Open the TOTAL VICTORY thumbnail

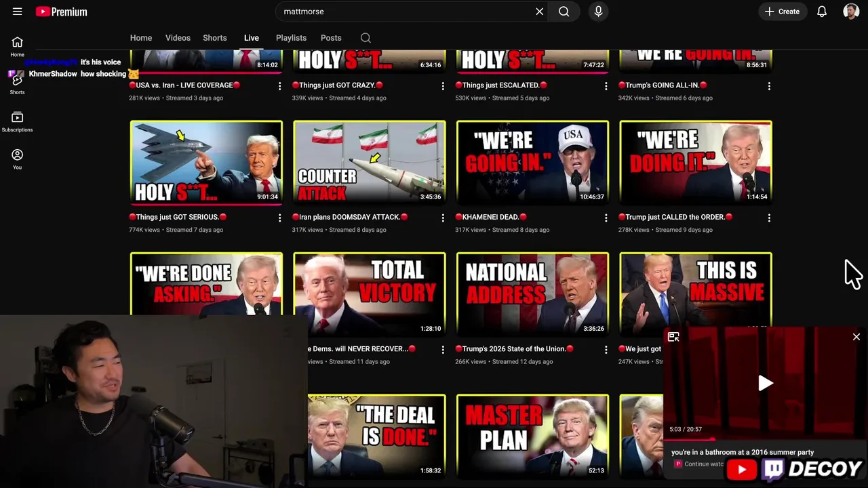[x=370, y=294]
